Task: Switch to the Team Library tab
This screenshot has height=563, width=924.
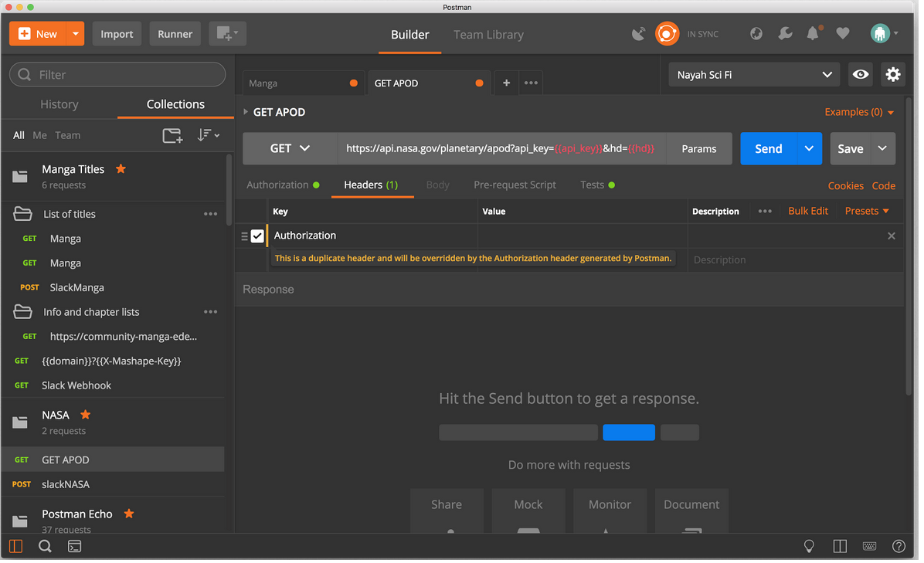Action: (x=488, y=35)
